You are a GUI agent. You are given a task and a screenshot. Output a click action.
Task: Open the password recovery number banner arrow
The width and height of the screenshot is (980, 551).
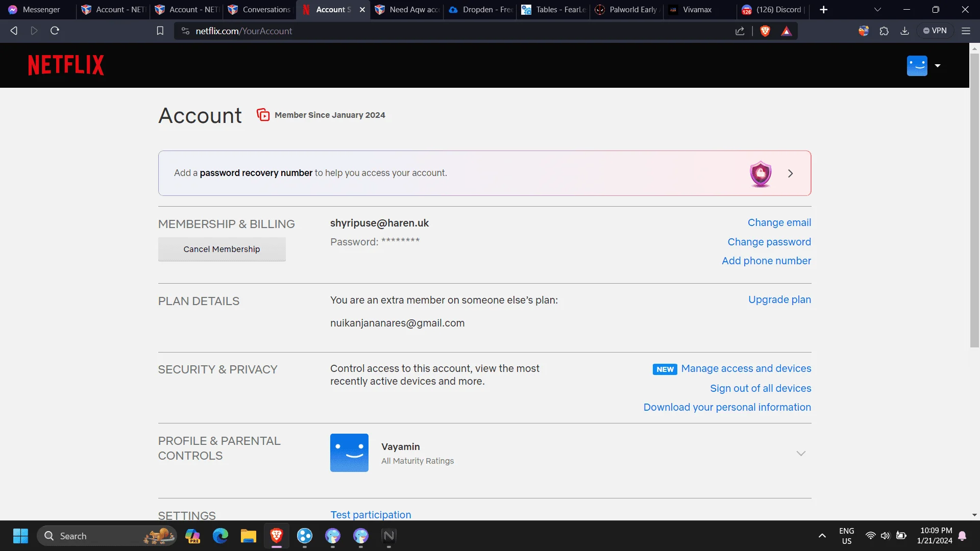[790, 173]
